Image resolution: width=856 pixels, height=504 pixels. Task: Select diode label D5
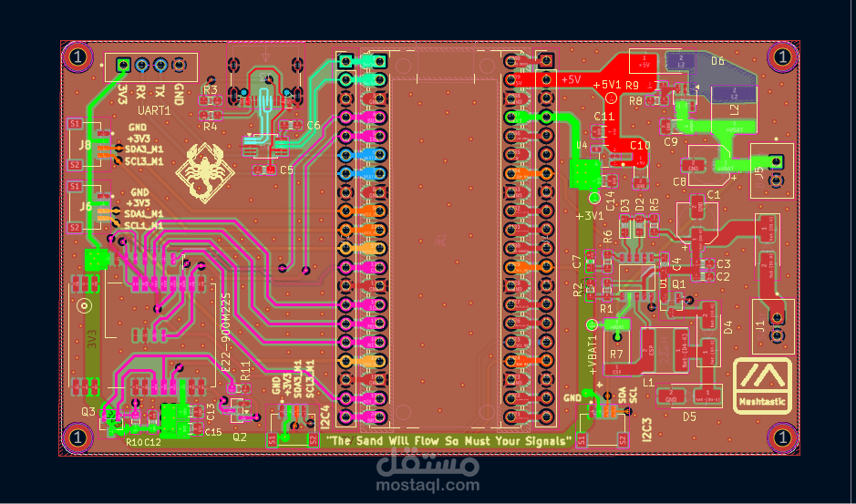coord(690,417)
